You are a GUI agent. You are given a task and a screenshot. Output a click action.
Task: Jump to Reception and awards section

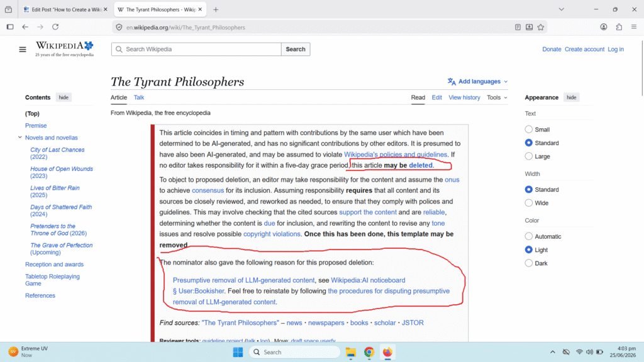[x=54, y=265]
